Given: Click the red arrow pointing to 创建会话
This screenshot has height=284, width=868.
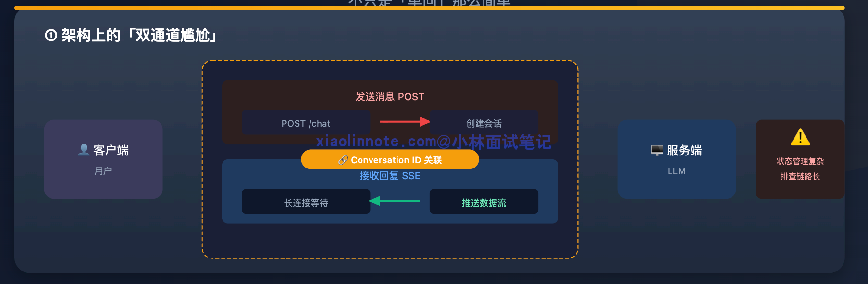Looking at the screenshot, I should click(405, 122).
